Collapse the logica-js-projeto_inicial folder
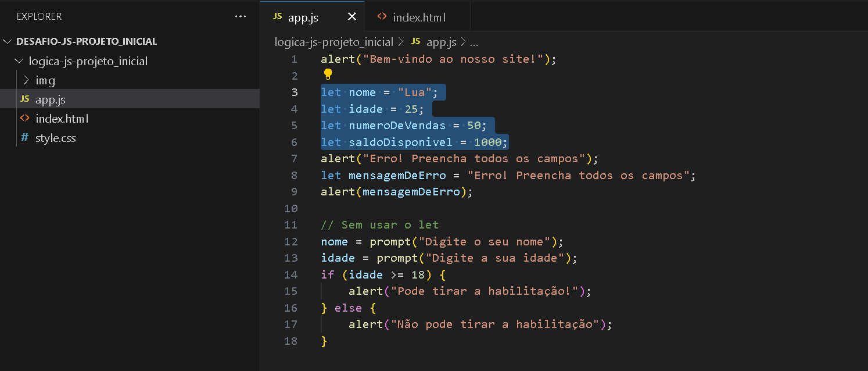Image resolution: width=868 pixels, height=371 pixels. point(20,61)
